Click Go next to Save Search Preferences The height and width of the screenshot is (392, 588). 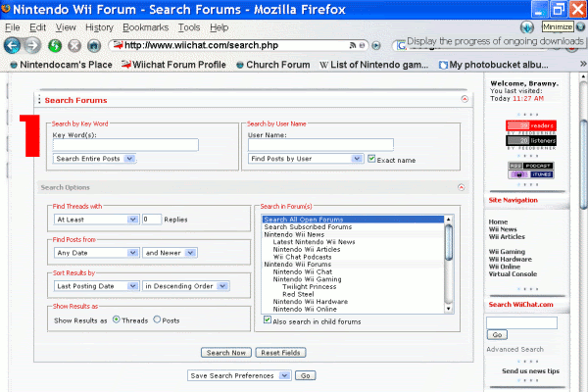(x=305, y=375)
